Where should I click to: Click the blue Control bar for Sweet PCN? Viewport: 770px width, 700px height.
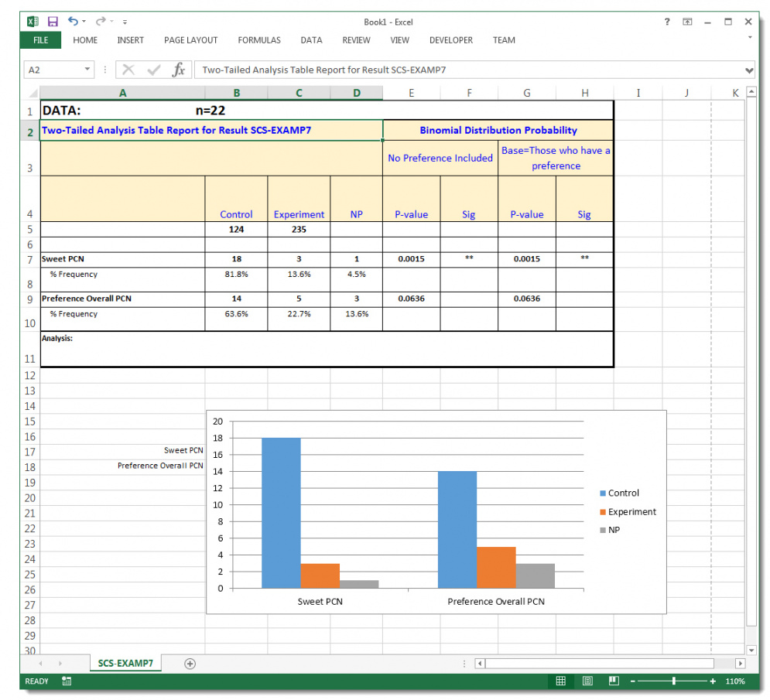click(281, 512)
